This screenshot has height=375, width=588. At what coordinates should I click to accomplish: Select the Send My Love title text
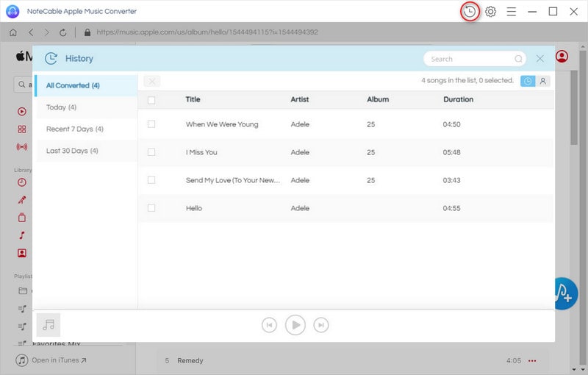tap(233, 180)
